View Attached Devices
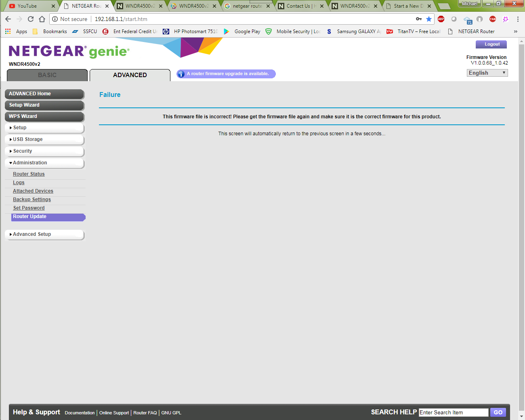This screenshot has width=525, height=420. pyautogui.click(x=33, y=191)
